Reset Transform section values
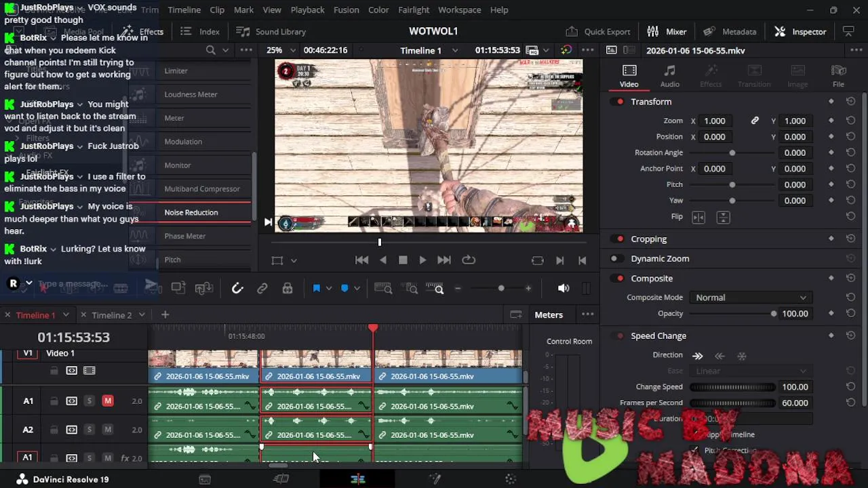The width and height of the screenshot is (868, 488). point(850,102)
